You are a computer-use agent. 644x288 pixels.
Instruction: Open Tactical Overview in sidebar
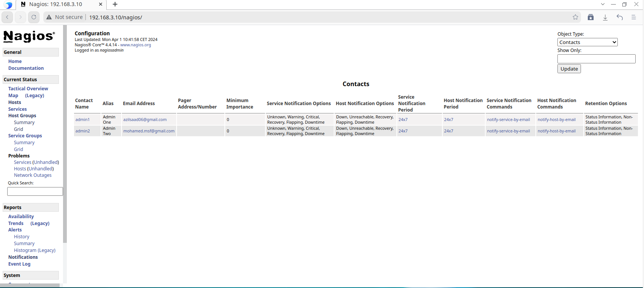pyautogui.click(x=28, y=89)
